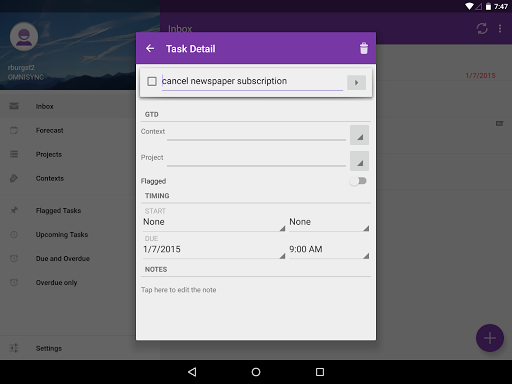Toggle the Flagged switch on
The image size is (512, 384).
pos(358,181)
